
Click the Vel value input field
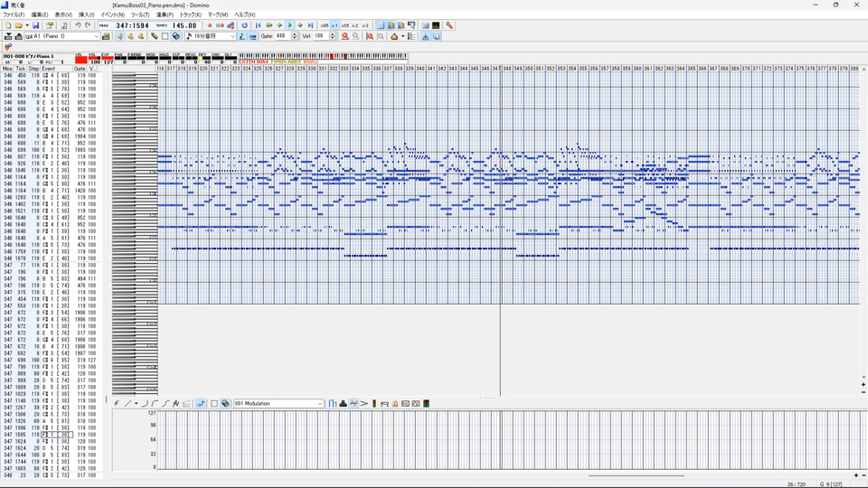click(320, 36)
